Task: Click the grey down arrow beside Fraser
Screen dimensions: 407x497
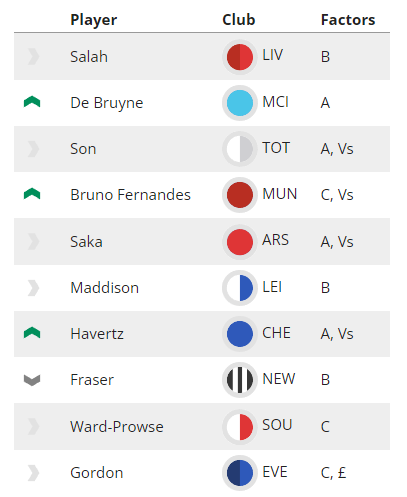Action: (32, 380)
